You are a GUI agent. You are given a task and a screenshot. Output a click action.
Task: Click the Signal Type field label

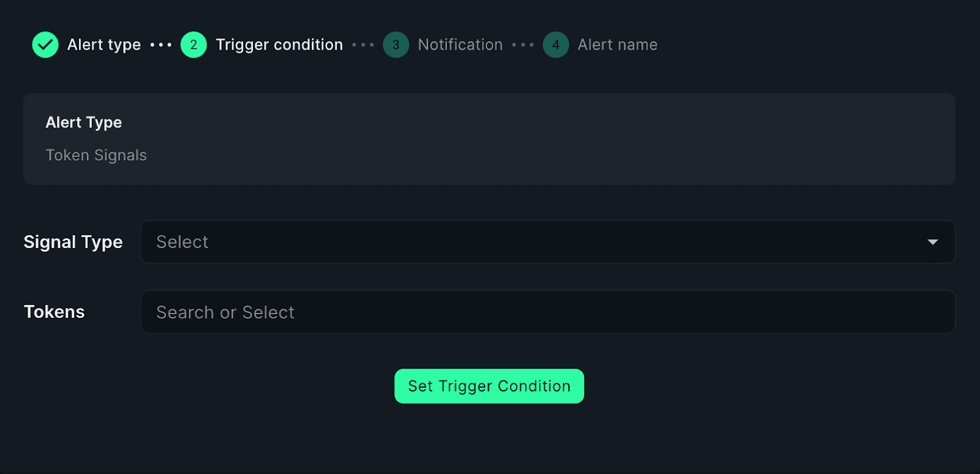tap(73, 242)
